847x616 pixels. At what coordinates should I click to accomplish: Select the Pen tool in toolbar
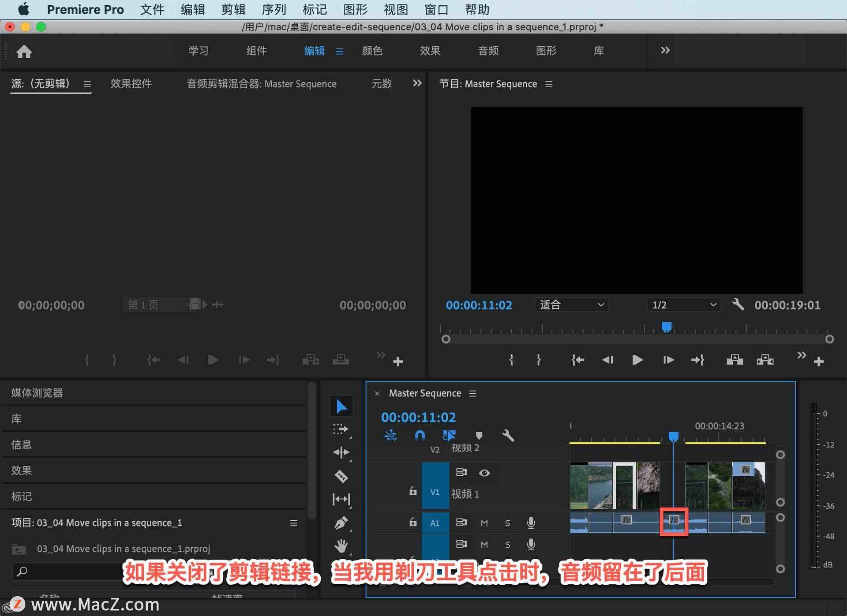click(341, 523)
